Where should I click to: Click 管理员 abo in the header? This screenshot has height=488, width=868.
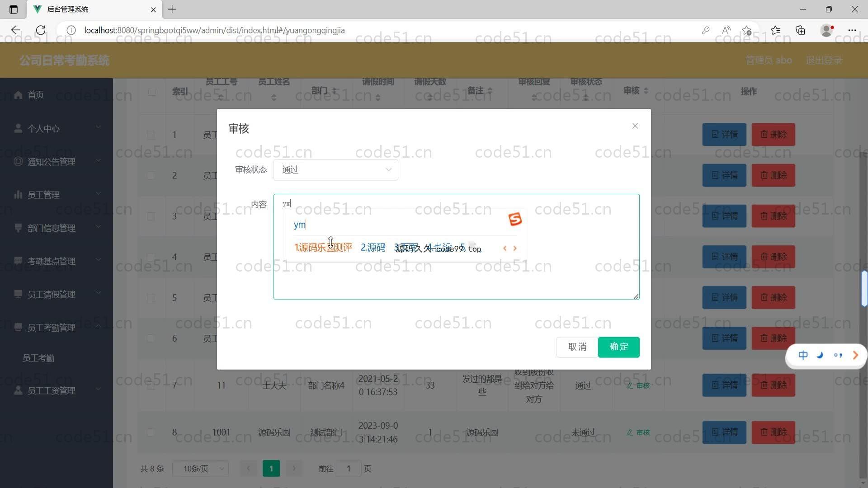pos(769,61)
